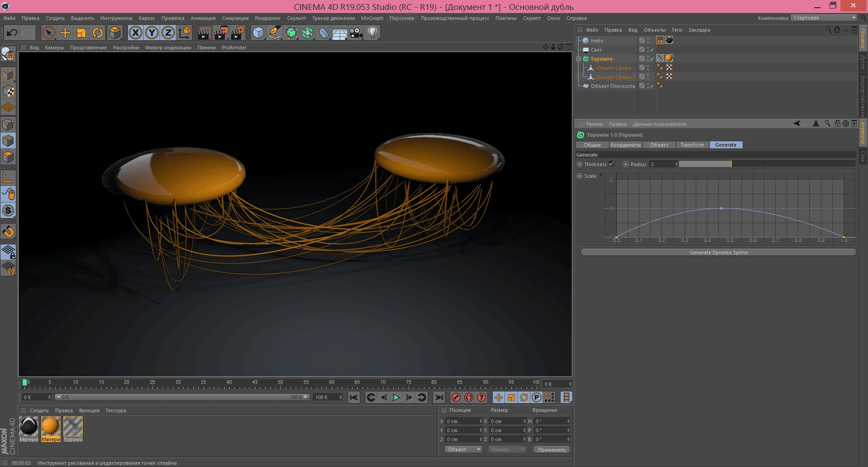The image size is (868, 467).
Task: Open the Компоновка layout dropdown
Action: pos(824,18)
